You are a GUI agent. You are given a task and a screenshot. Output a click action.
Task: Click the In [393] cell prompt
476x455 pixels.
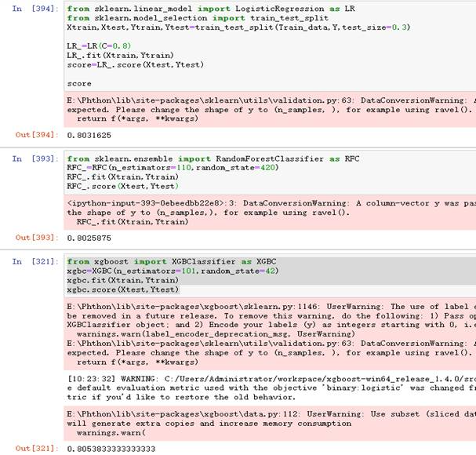click(35, 158)
